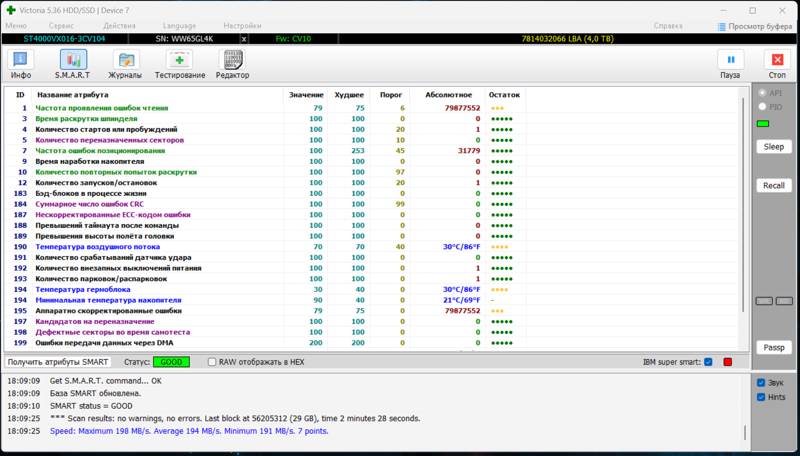Uncheck the Hints checkbox

pyautogui.click(x=761, y=397)
